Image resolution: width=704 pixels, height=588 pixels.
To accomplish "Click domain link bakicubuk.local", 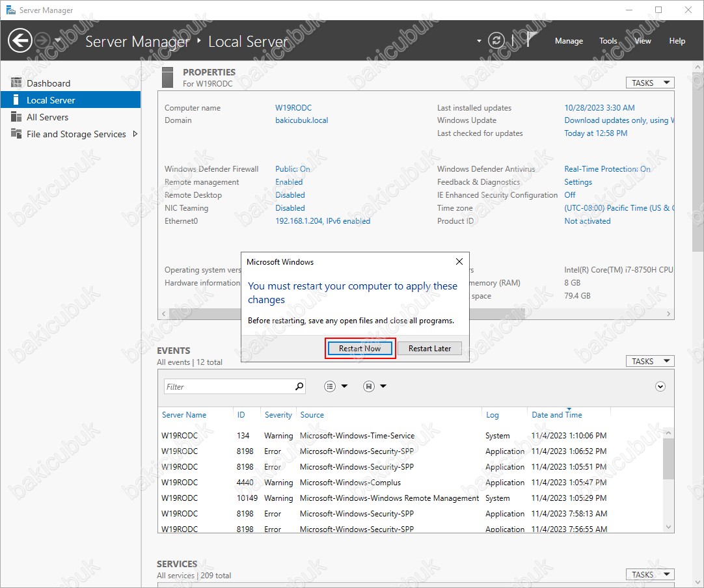I will (301, 120).
